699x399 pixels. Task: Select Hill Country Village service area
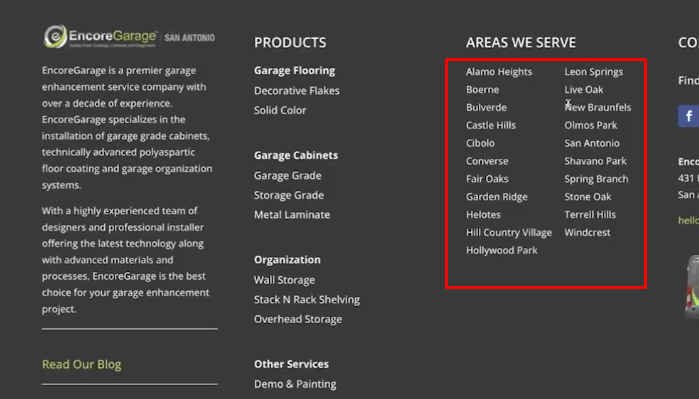click(509, 232)
